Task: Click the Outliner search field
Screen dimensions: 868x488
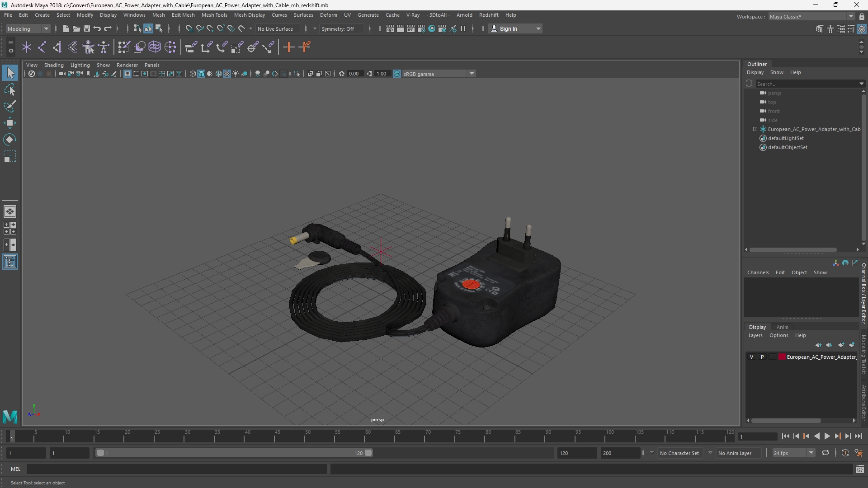Action: 807,84
